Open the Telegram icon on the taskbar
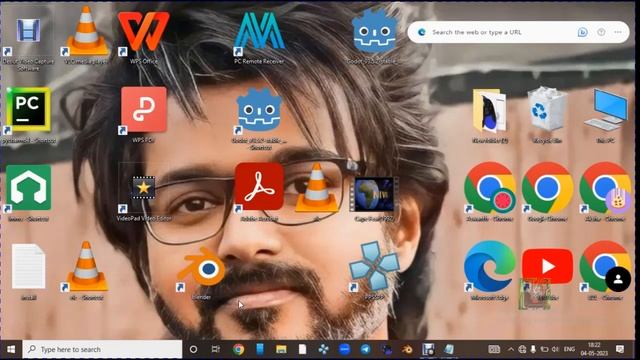The image size is (640, 360). (365, 349)
